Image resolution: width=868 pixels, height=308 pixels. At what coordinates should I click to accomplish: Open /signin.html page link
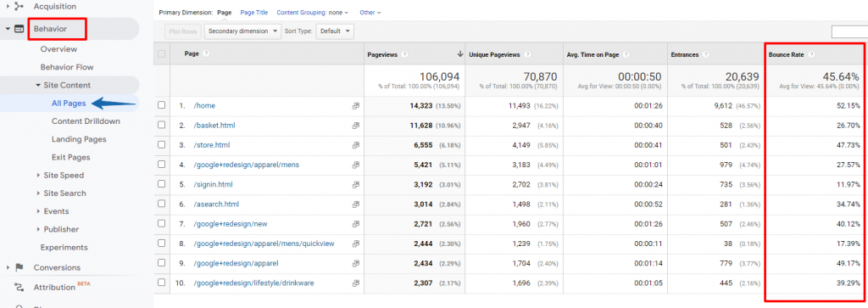(x=213, y=184)
